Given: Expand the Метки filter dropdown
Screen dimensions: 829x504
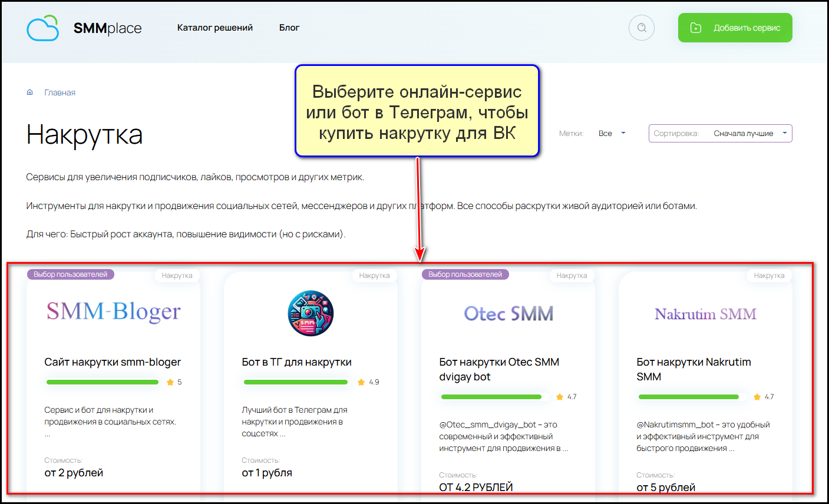Looking at the screenshot, I should [611, 134].
